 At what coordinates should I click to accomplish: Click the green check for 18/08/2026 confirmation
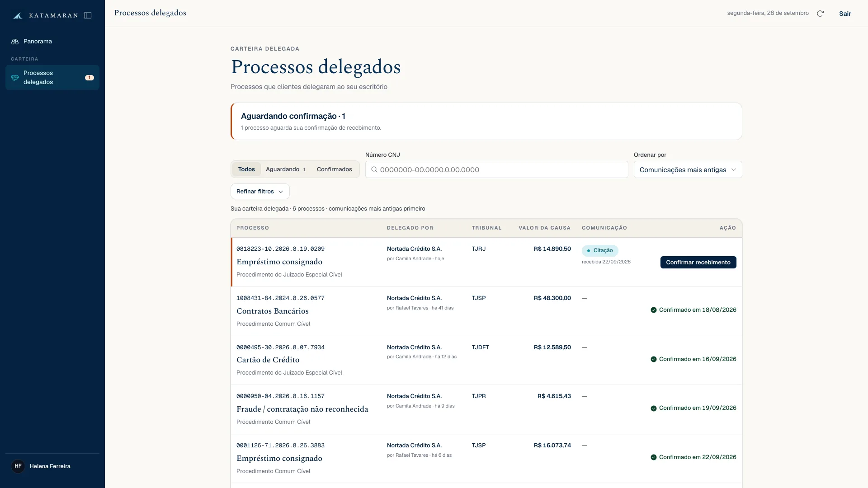pos(653,310)
